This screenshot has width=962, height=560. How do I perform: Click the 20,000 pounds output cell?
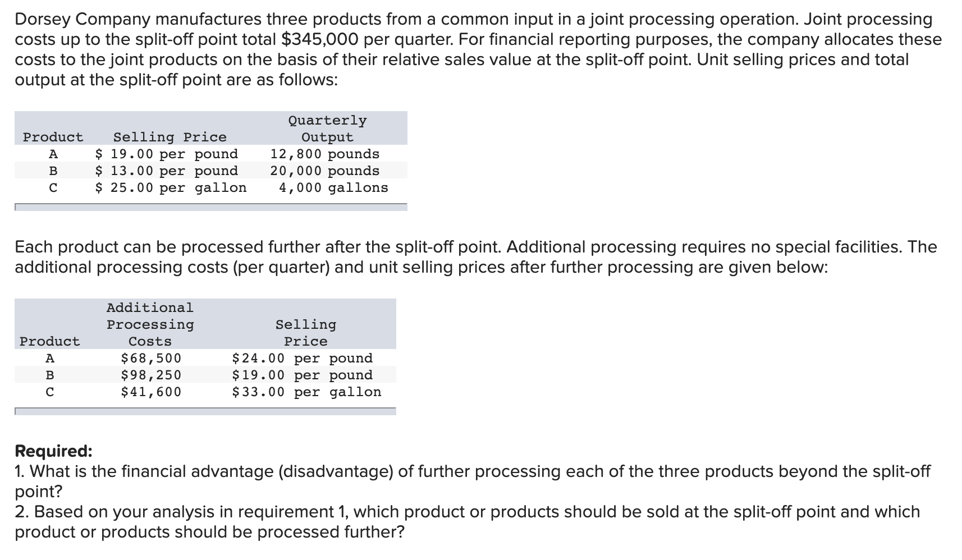click(324, 171)
